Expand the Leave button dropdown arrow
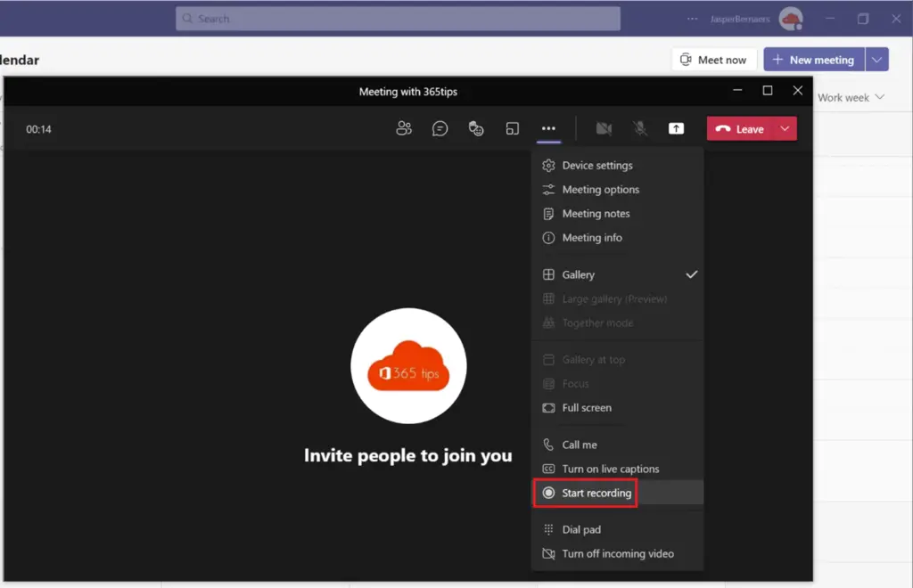 [785, 129]
